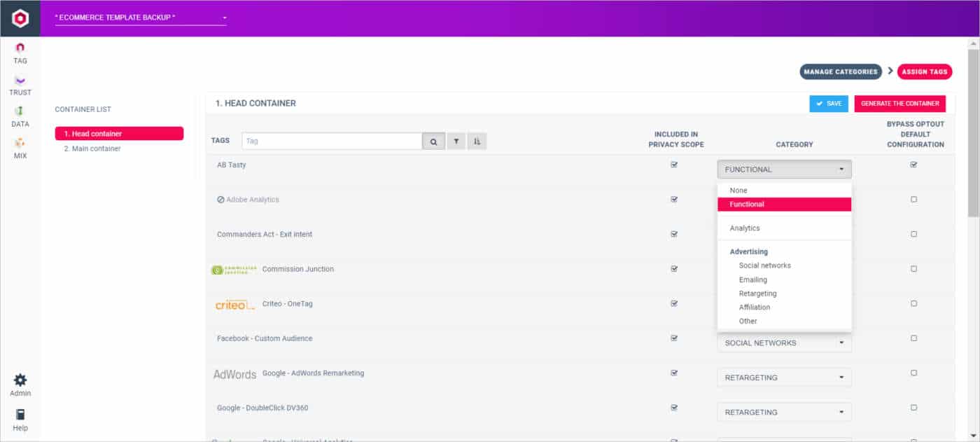This screenshot has width=980, height=442.
Task: Enable bypass optout for Adobe Analytics
Action: tap(913, 200)
